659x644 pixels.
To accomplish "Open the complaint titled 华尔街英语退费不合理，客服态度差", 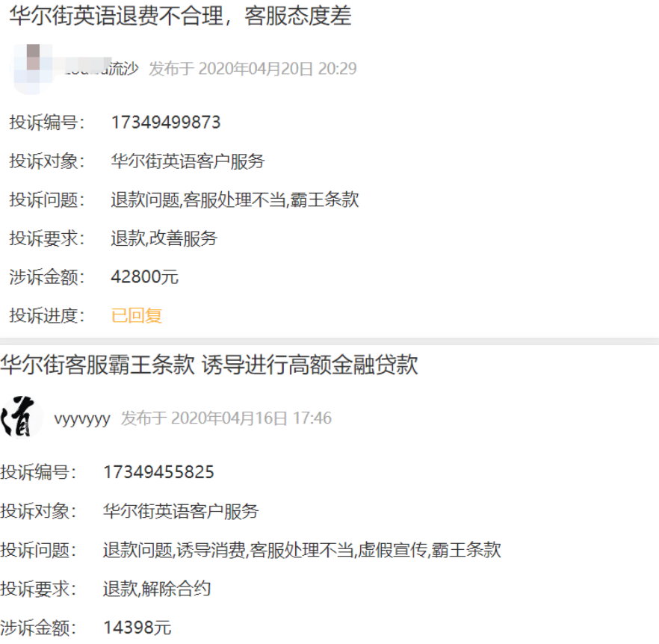I will pyautogui.click(x=180, y=16).
